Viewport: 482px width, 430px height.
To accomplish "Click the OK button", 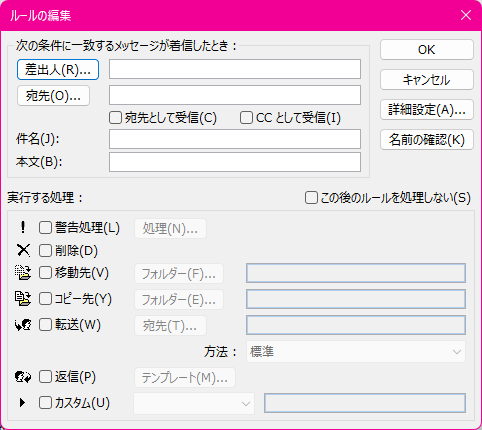I will 427,50.
